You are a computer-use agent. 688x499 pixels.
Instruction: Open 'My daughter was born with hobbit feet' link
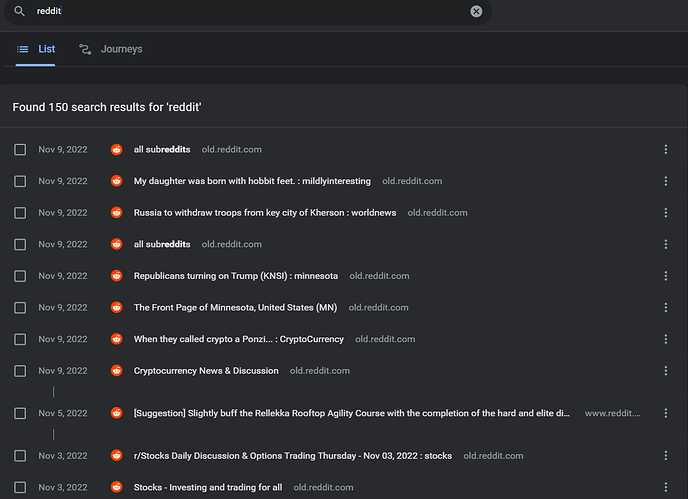(252, 181)
